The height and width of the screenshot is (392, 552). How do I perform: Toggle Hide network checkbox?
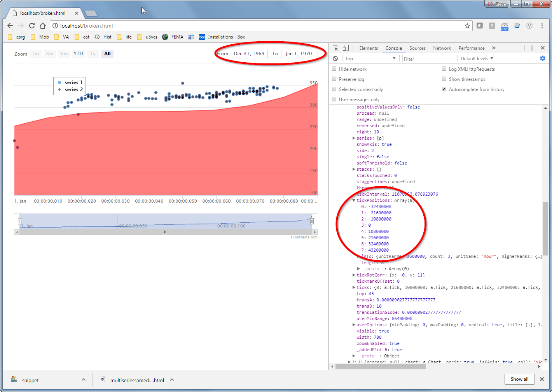point(334,69)
